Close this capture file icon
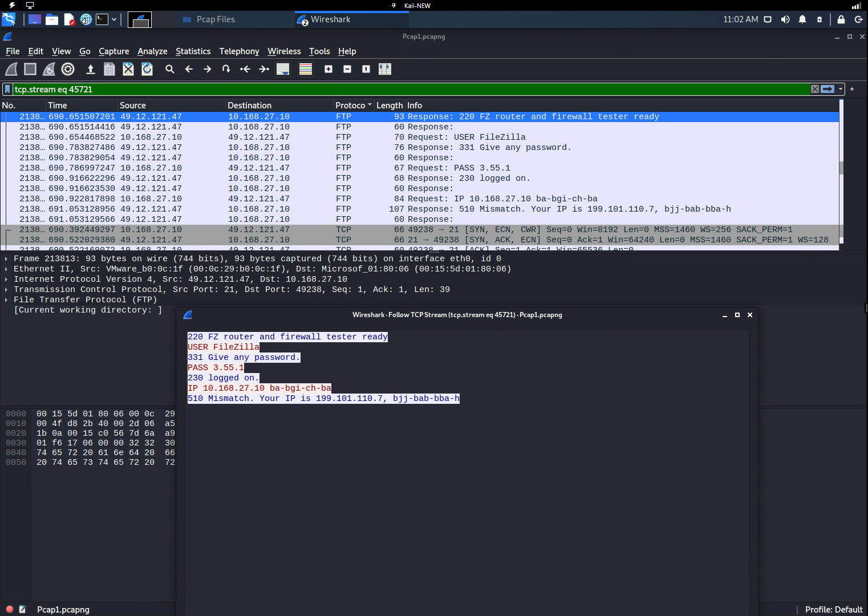 click(x=128, y=69)
